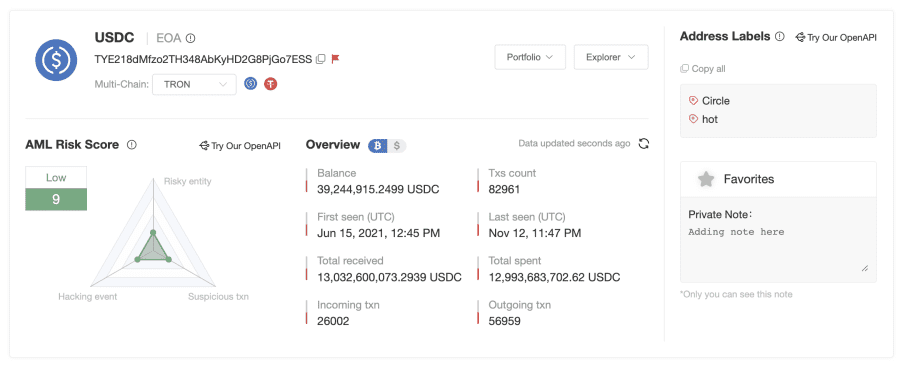Open the Explorer dropdown
900x365 pixels.
[611, 57]
